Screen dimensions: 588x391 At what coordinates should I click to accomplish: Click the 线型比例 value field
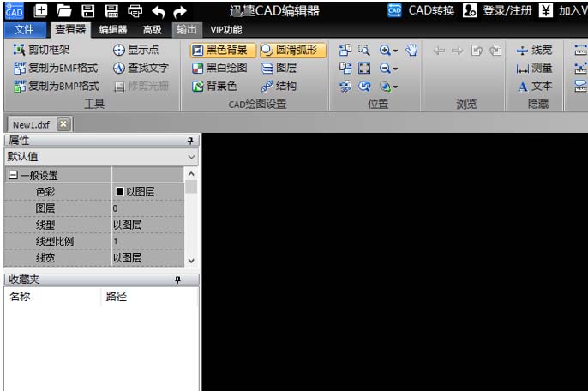click(x=147, y=241)
